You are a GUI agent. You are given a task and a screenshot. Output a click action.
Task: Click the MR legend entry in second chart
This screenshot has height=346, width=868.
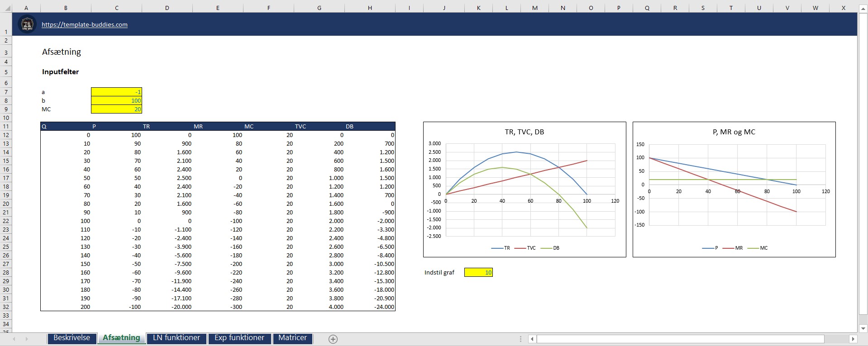(733, 248)
